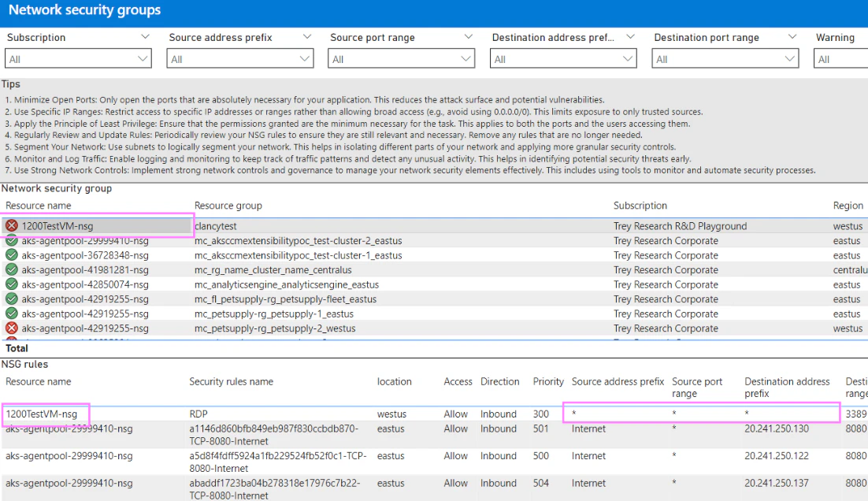The image size is (868, 501).
Task: Click the Total row label
Action: (x=17, y=348)
